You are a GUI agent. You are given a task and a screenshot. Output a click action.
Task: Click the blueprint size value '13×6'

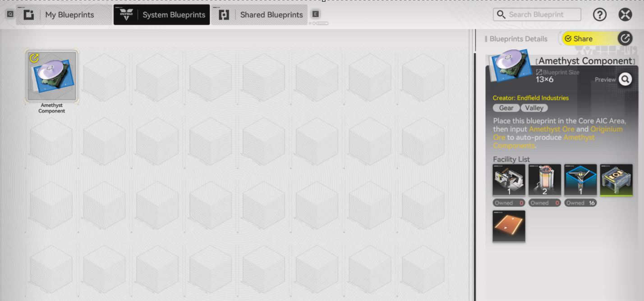tap(544, 80)
